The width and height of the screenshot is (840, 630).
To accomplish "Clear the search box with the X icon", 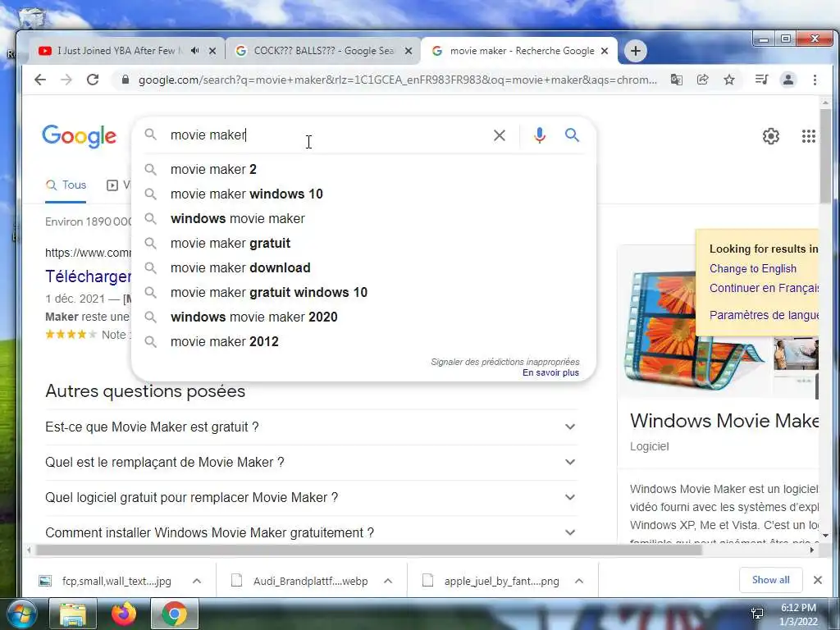I will (x=500, y=135).
